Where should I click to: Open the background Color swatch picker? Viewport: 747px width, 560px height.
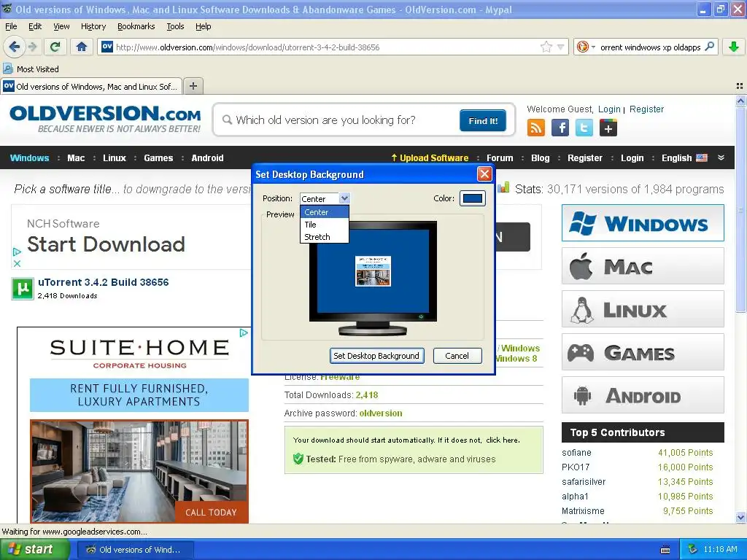pos(473,198)
